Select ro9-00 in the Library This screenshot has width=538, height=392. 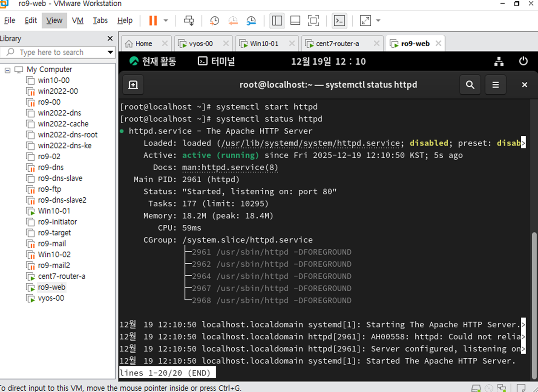(x=49, y=102)
